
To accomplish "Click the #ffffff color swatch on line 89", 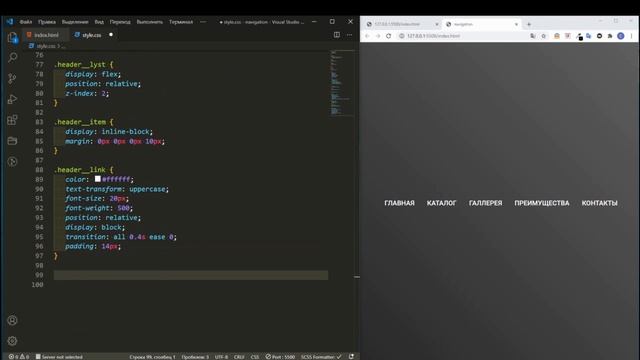I will 98,179.
